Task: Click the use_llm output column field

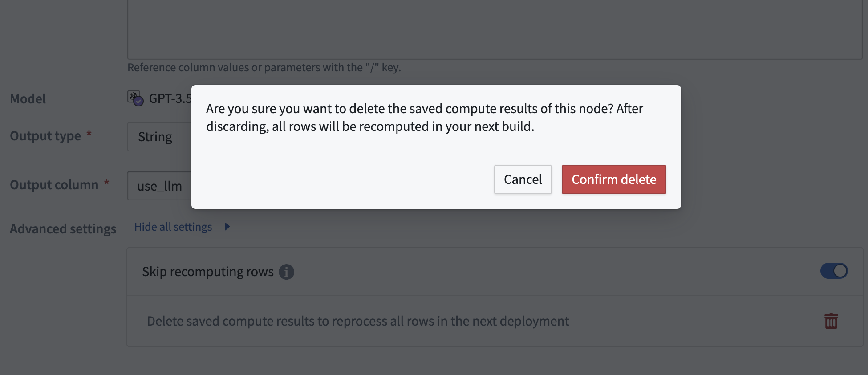Action: pyautogui.click(x=159, y=186)
